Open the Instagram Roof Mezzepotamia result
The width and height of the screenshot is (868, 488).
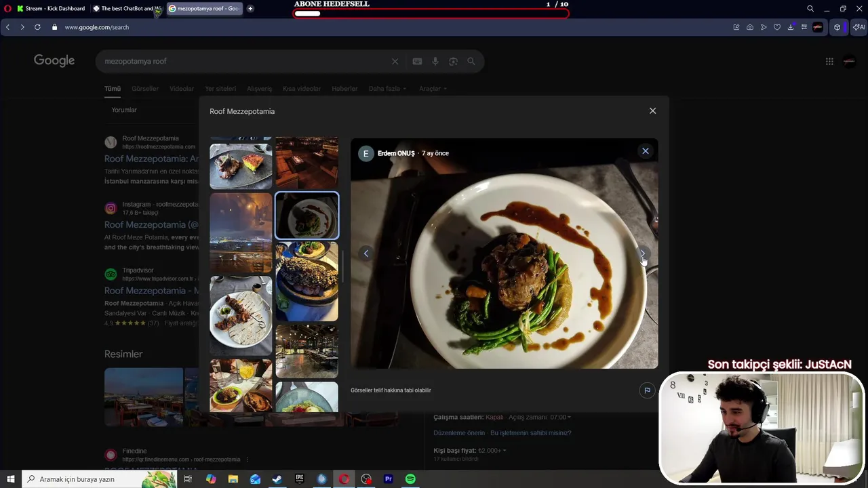(151, 225)
